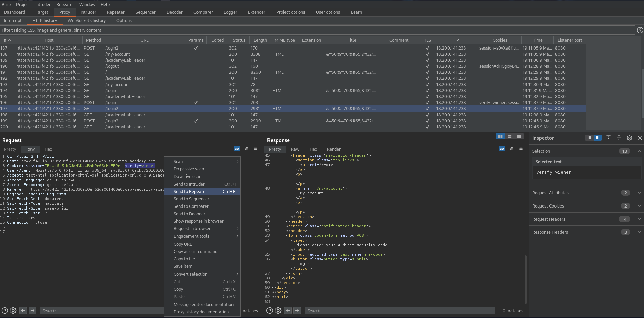Select Copy as curl command
Viewport: 644px width, 318px height.
pyautogui.click(x=202, y=251)
